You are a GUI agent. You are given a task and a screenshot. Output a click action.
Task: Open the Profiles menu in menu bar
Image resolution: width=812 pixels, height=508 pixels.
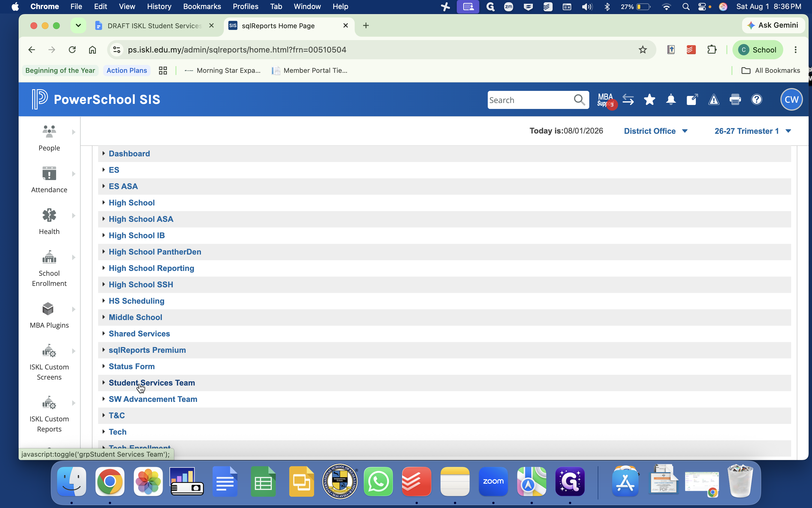point(245,6)
